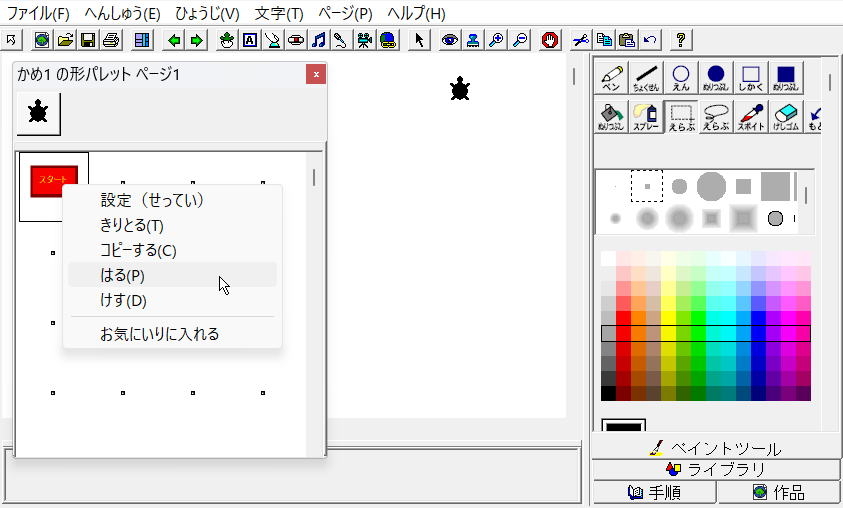Select the paint bucket ぬりつぶし tool
This screenshot has width=843, height=508.
[x=611, y=117]
